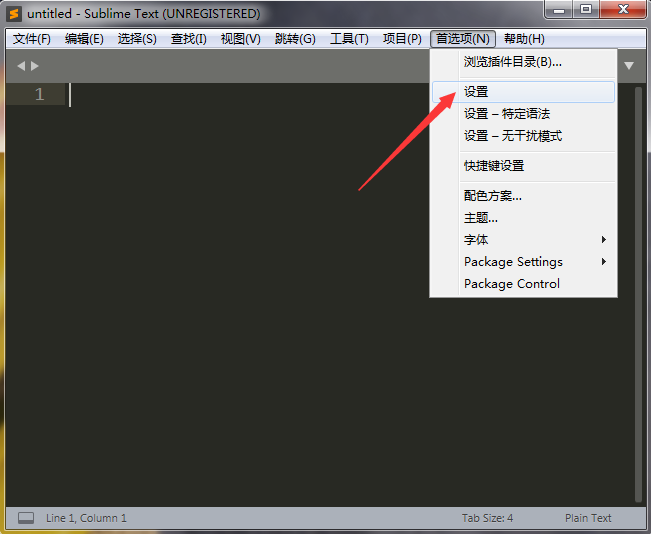The image size is (651, 534).
Task: Choose 主题... entry
Action: coord(523,218)
